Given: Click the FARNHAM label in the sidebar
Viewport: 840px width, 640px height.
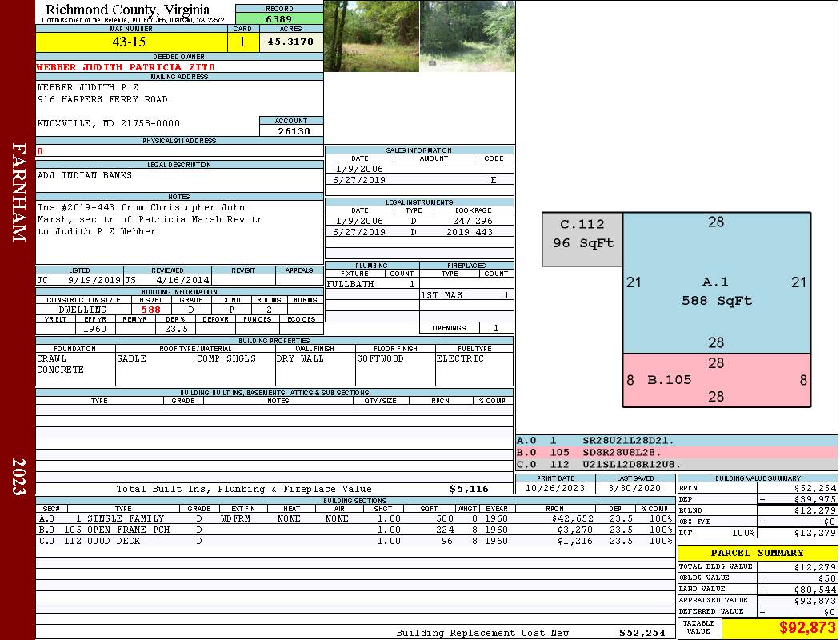Looking at the screenshot, I should click(x=18, y=192).
